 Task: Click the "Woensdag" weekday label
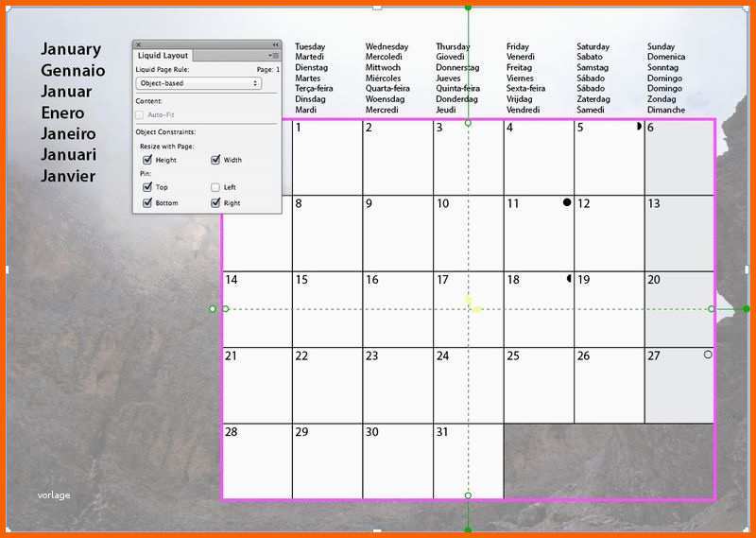tap(385, 99)
